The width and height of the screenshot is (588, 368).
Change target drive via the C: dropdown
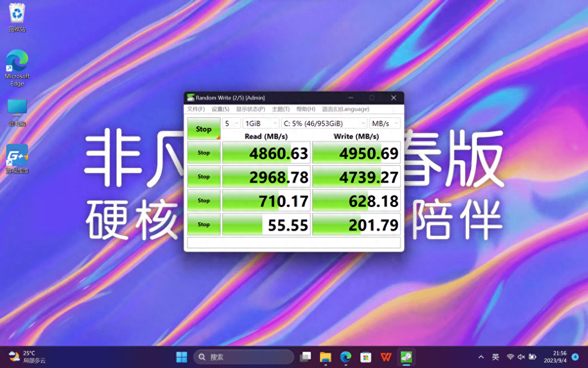pyautogui.click(x=324, y=123)
